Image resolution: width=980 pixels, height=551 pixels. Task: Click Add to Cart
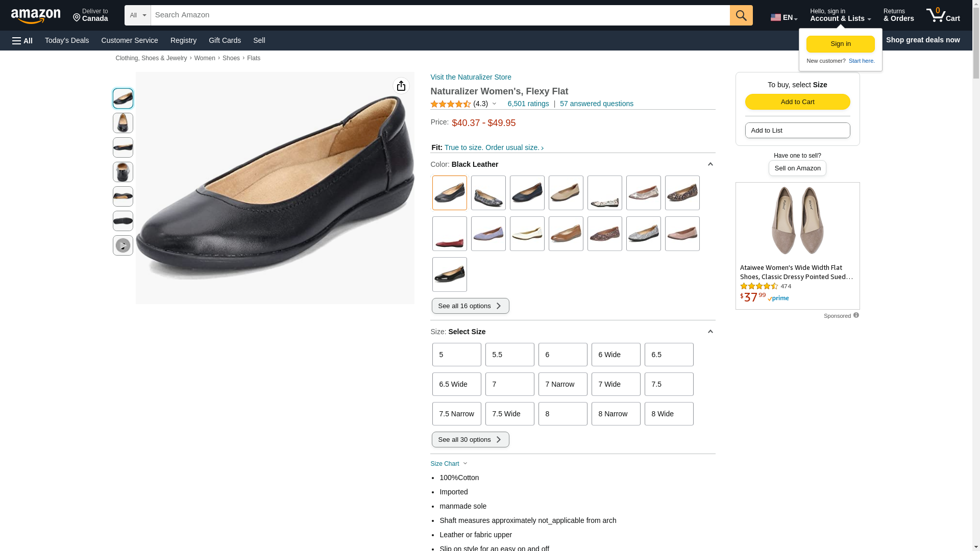798,102
